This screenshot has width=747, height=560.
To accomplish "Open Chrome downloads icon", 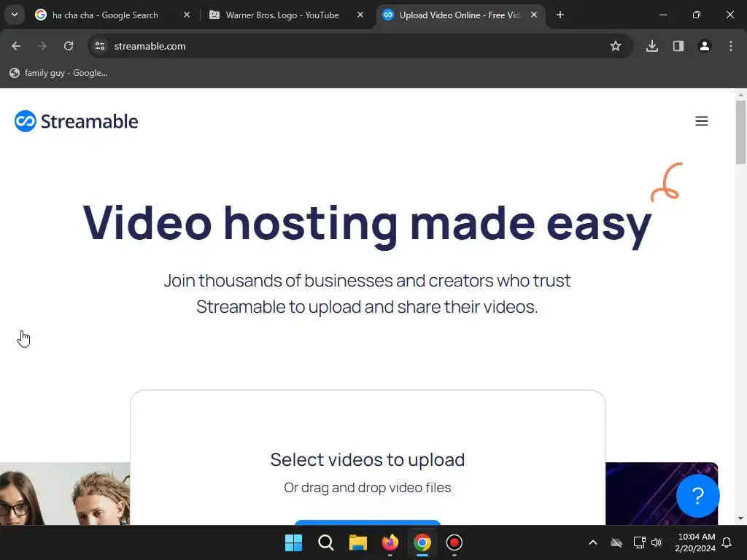I will click(x=652, y=46).
